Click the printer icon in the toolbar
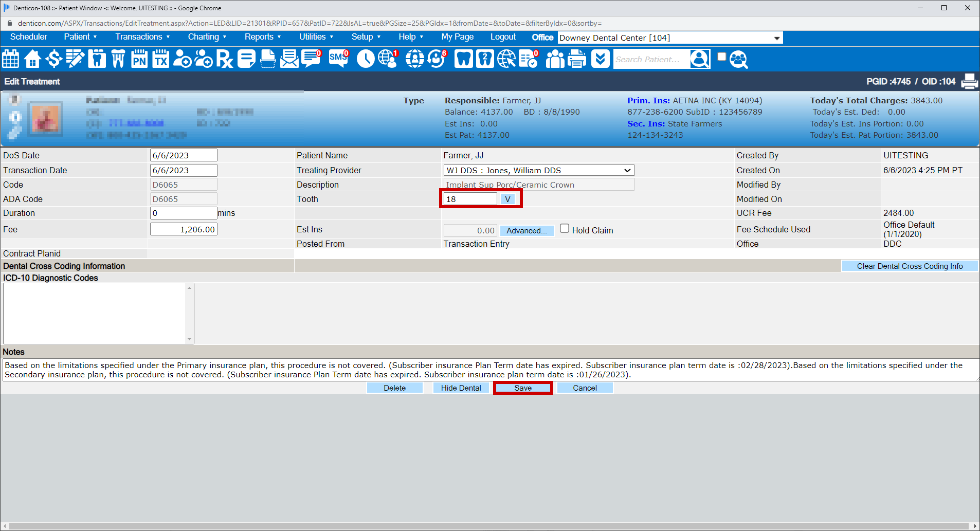This screenshot has width=980, height=531. 577,59
